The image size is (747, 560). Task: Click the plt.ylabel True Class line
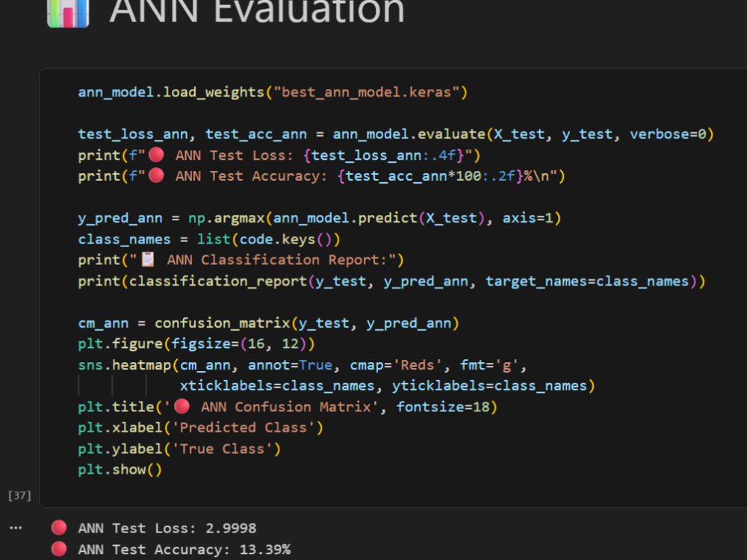pyautogui.click(x=179, y=449)
